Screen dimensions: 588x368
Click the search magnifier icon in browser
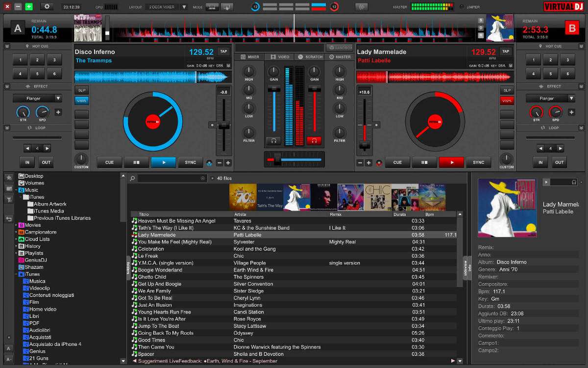click(132, 179)
